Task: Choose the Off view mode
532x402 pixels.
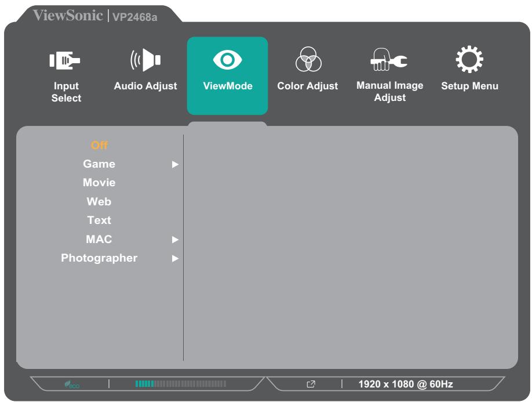Action: (x=99, y=146)
